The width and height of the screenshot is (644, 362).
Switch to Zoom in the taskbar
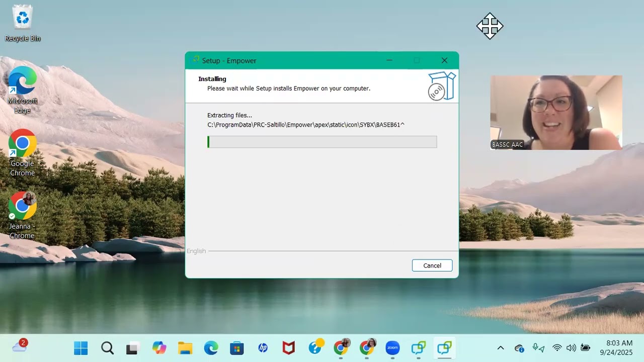pyautogui.click(x=392, y=348)
